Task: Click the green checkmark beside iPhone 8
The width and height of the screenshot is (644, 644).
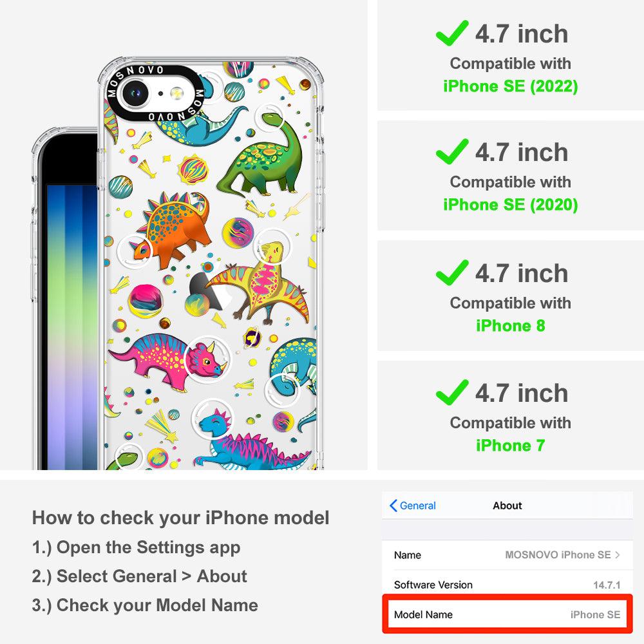Action: 452,272
